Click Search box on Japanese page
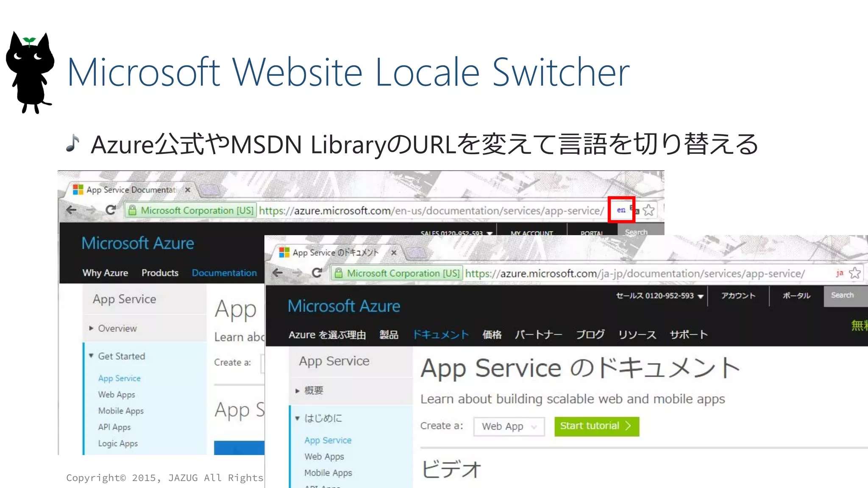Image resolution: width=868 pixels, height=488 pixels. click(846, 296)
